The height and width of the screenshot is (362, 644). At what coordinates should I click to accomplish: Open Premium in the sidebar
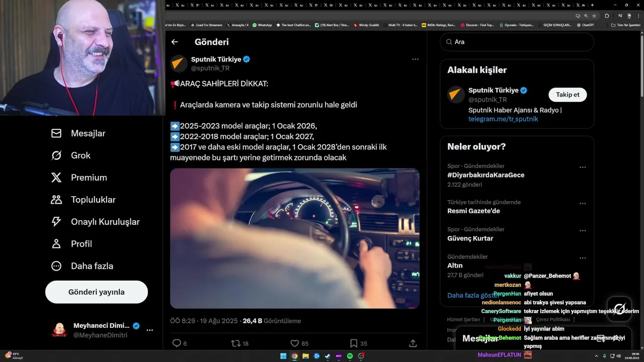[79, 177]
